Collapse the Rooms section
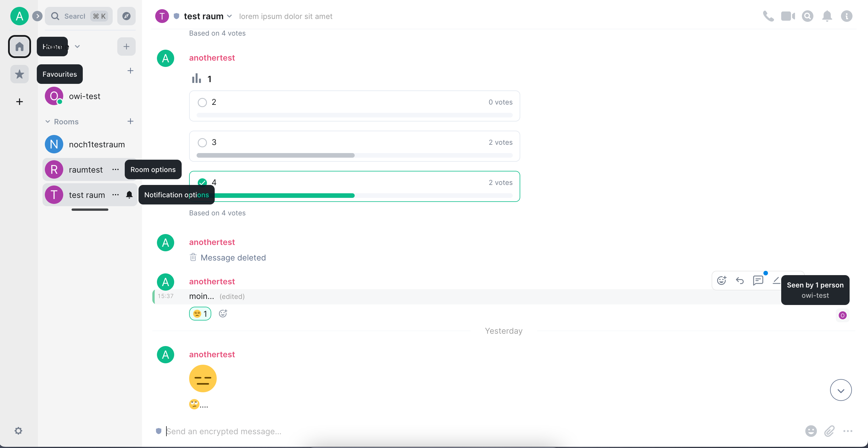 47,121
